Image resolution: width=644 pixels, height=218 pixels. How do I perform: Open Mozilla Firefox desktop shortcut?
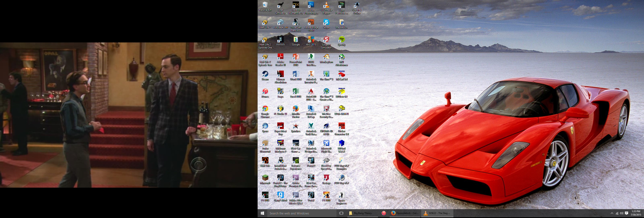295,112
